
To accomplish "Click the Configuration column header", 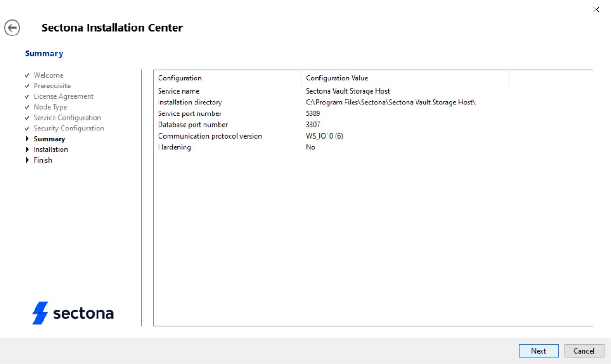I will tap(180, 78).
